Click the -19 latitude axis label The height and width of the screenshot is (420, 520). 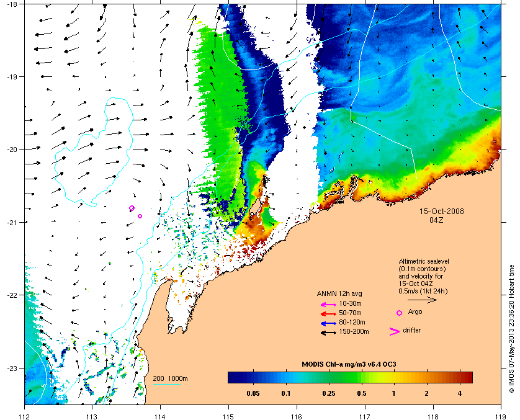coord(11,76)
